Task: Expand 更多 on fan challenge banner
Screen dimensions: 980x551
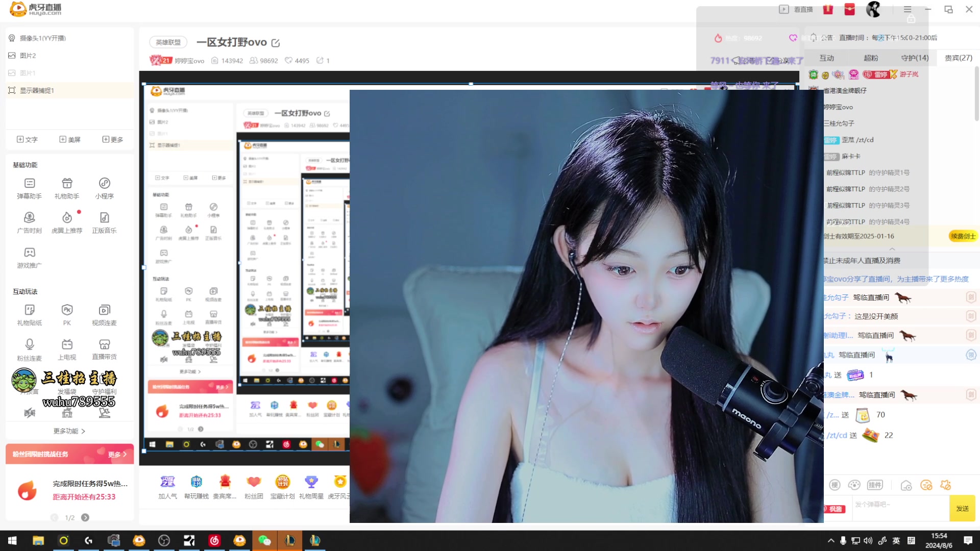Action: [117, 454]
